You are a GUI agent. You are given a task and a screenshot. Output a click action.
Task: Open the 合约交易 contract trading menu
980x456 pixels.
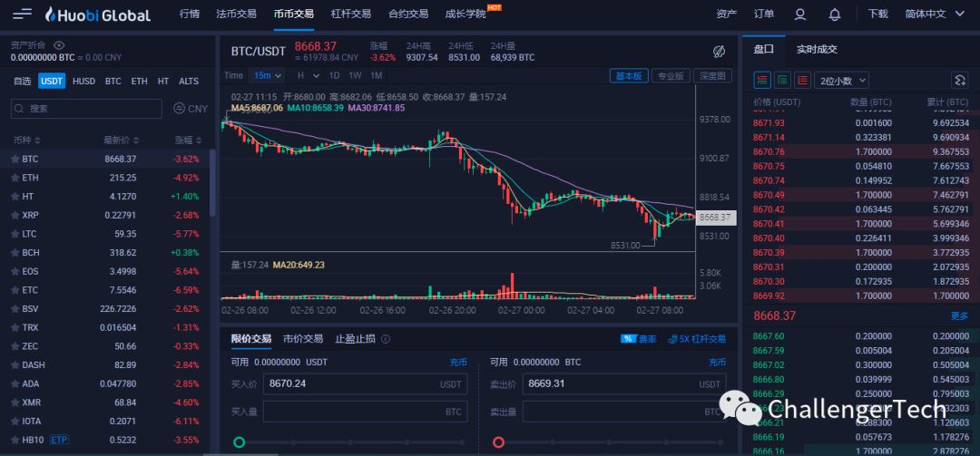[408, 15]
